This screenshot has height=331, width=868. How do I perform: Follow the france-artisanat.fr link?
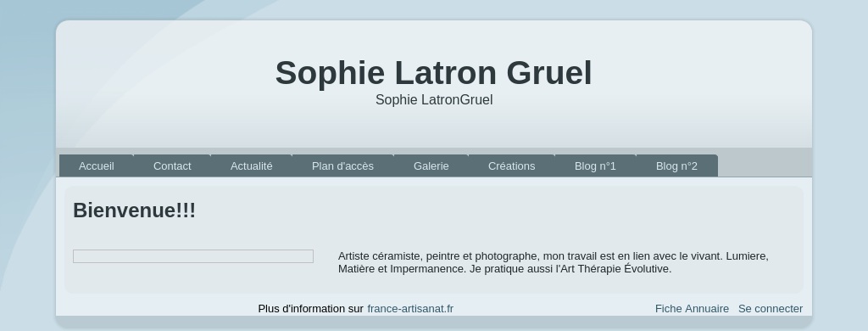tap(410, 309)
